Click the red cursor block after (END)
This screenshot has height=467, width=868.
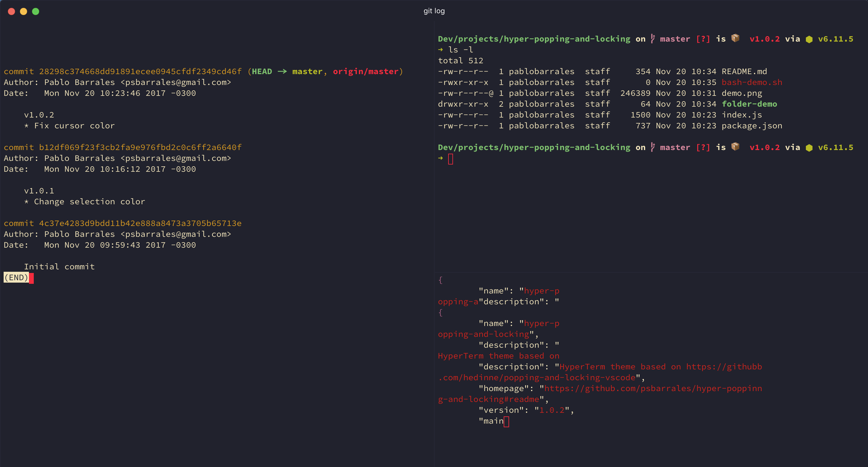point(31,278)
